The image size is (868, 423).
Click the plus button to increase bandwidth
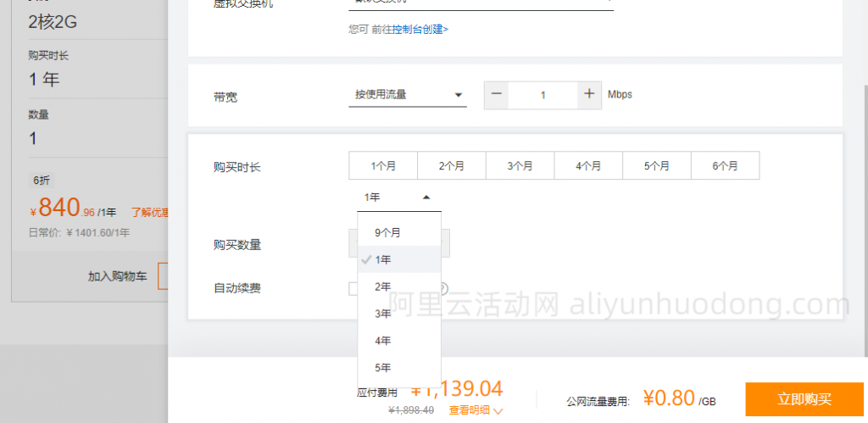pos(589,95)
